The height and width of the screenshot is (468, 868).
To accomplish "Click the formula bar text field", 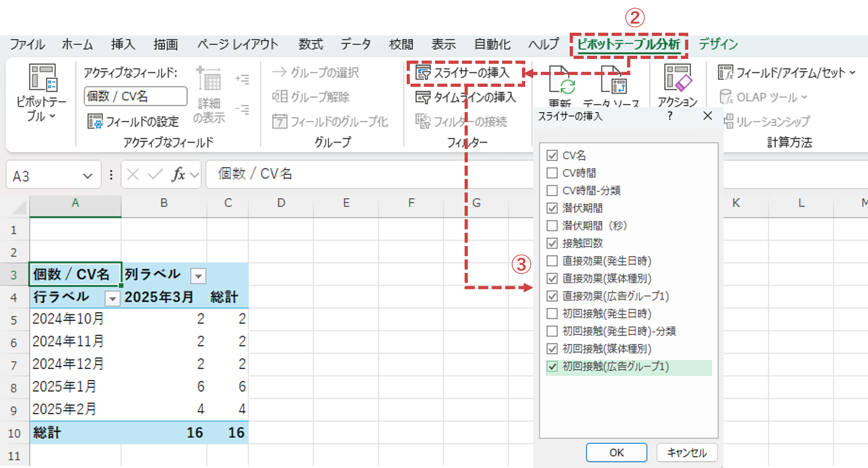I will click(370, 174).
